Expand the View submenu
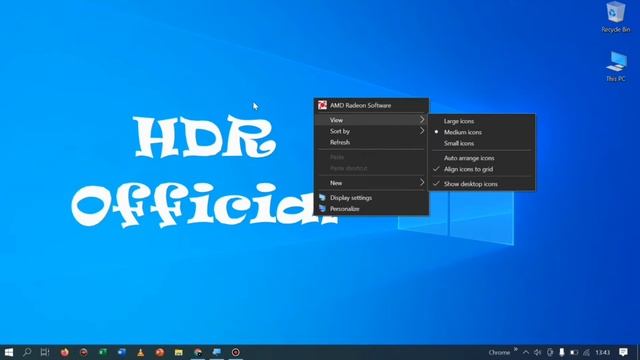Image resolution: width=640 pixels, height=360 pixels. pyautogui.click(x=371, y=120)
